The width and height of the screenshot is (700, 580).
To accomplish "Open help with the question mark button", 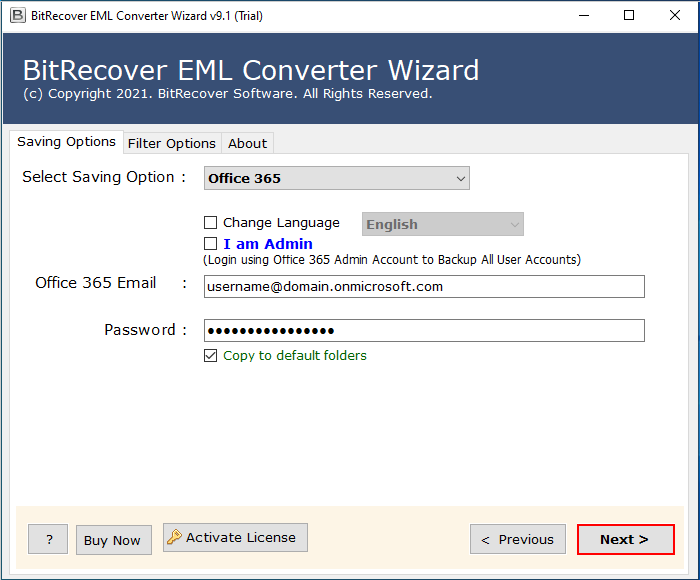I will coord(48,540).
